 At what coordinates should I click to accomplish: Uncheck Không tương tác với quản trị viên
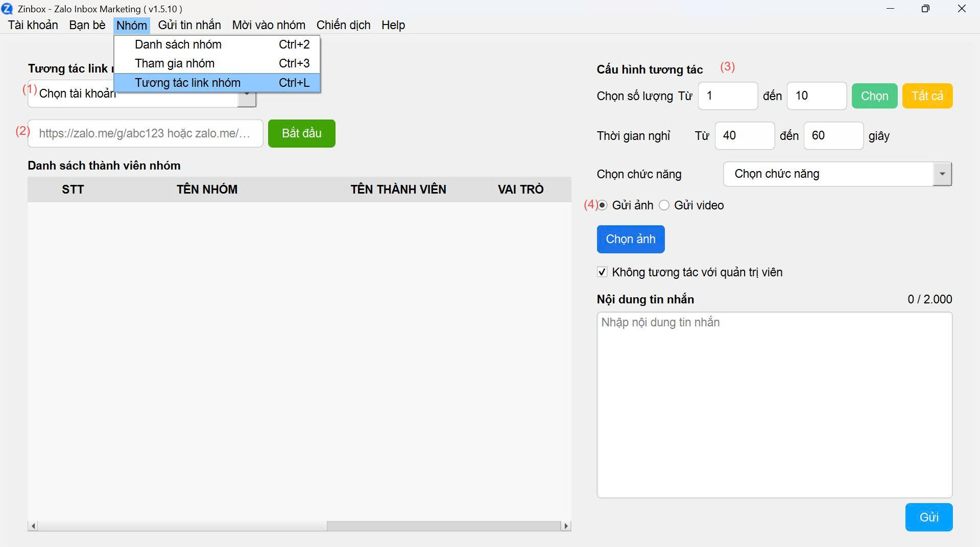[x=603, y=272]
